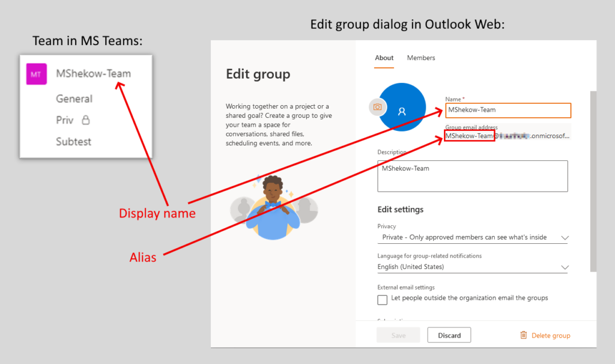Viewport: 615px width, 364px height.
Task: Click the Group email address value
Action: 507,136
